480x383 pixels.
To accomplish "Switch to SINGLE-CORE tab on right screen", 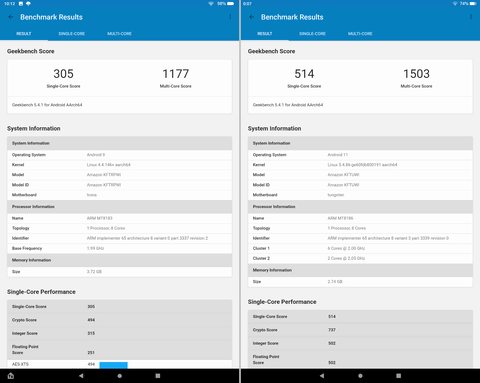I will click(x=312, y=34).
